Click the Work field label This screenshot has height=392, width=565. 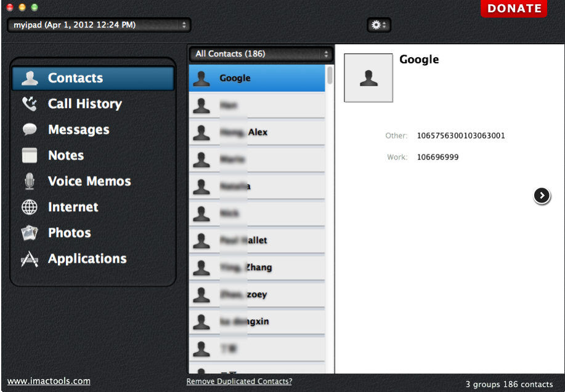click(x=397, y=158)
